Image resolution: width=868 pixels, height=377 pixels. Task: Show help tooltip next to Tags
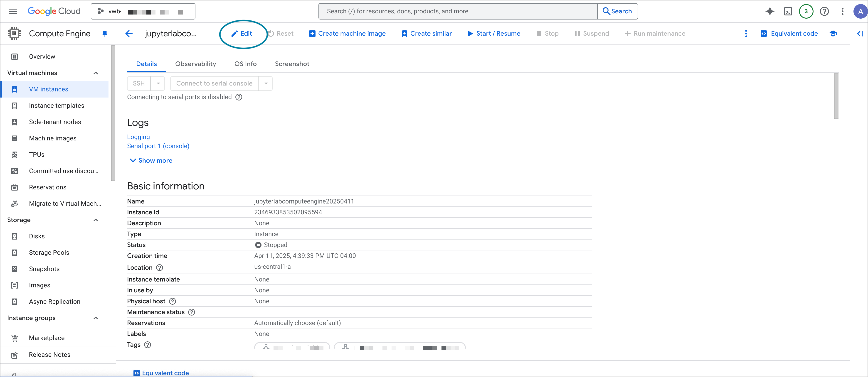click(x=148, y=345)
